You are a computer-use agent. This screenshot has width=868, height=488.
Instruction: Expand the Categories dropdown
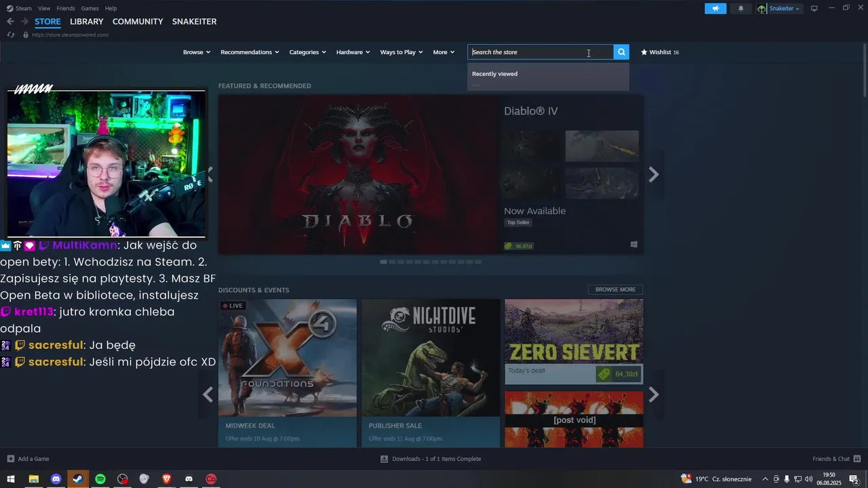tap(307, 52)
